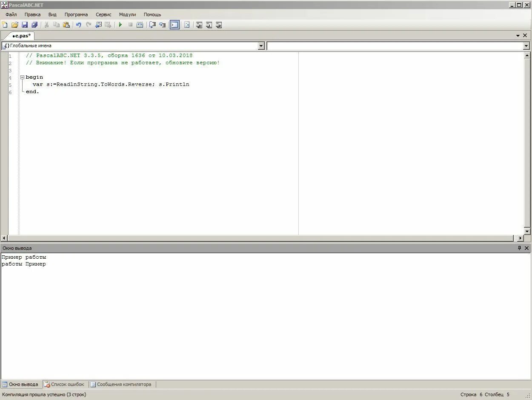This screenshot has height=400, width=532.
Task: Click the Navigate backward icon
Action: pos(98,25)
